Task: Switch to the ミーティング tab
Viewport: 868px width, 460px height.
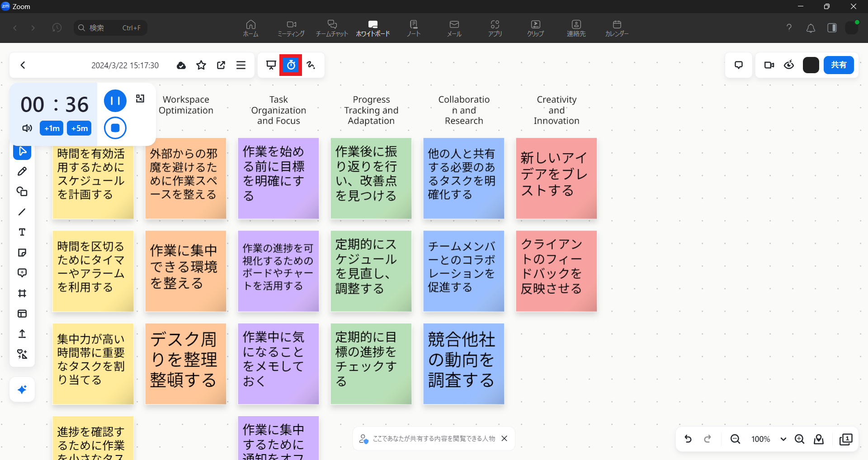Action: (291, 28)
